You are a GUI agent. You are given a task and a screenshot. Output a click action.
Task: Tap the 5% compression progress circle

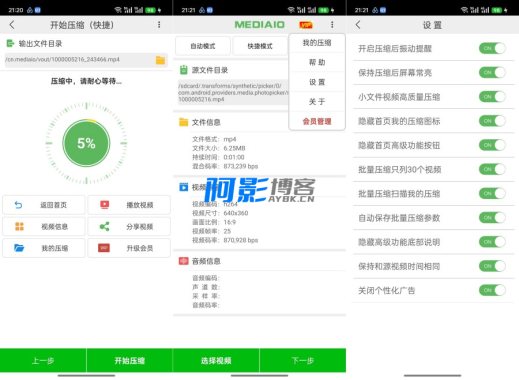(x=86, y=143)
